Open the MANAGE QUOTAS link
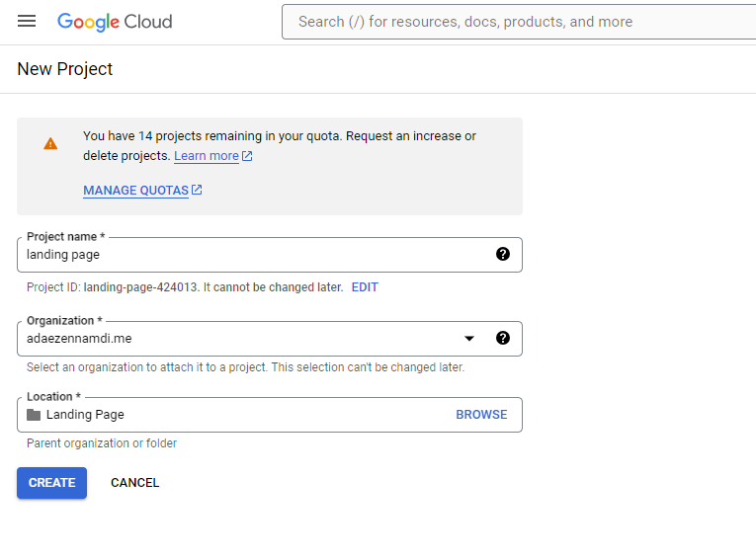 [135, 191]
